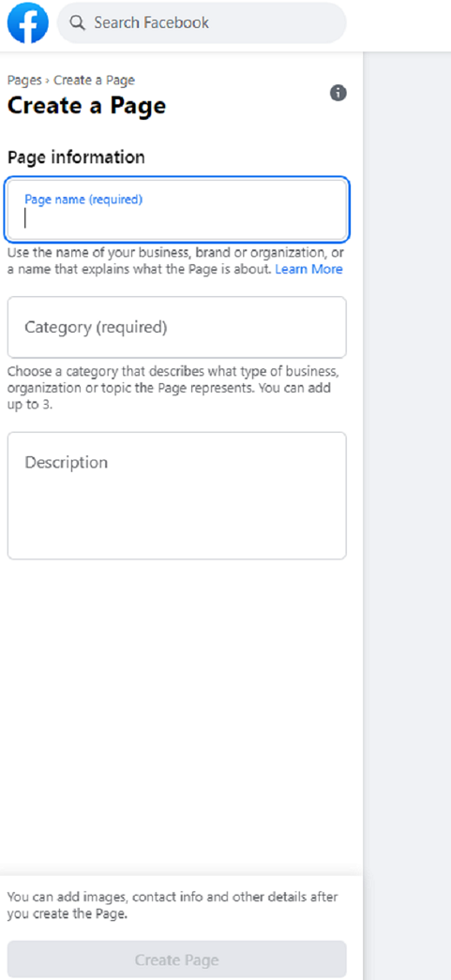Screen dimensions: 451x980
Task: Select the Create a Page breadcrumb
Action: point(94,80)
